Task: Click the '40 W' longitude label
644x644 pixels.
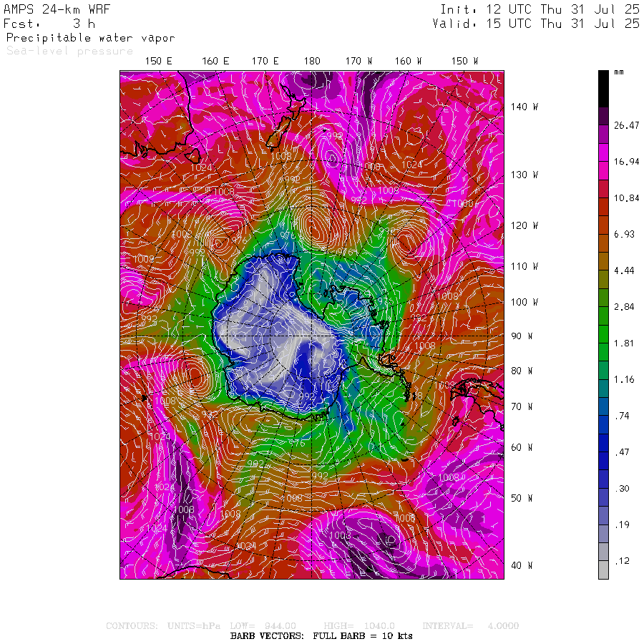Action: [x=522, y=565]
